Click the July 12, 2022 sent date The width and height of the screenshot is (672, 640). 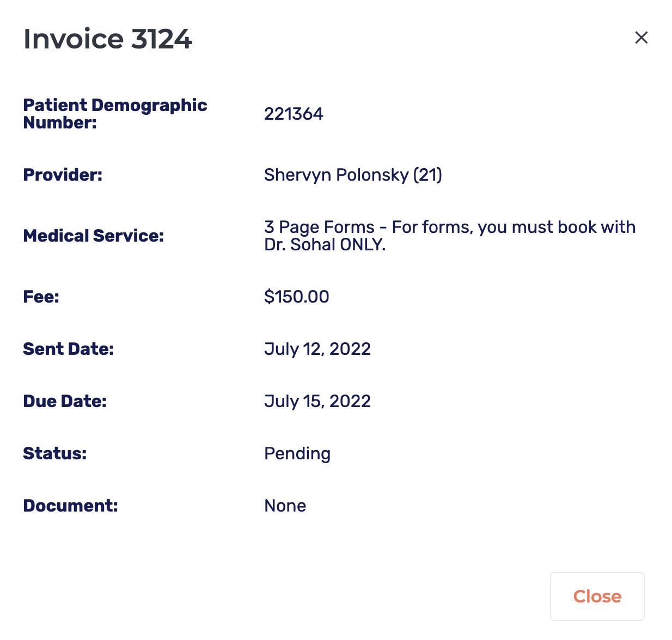tap(317, 349)
